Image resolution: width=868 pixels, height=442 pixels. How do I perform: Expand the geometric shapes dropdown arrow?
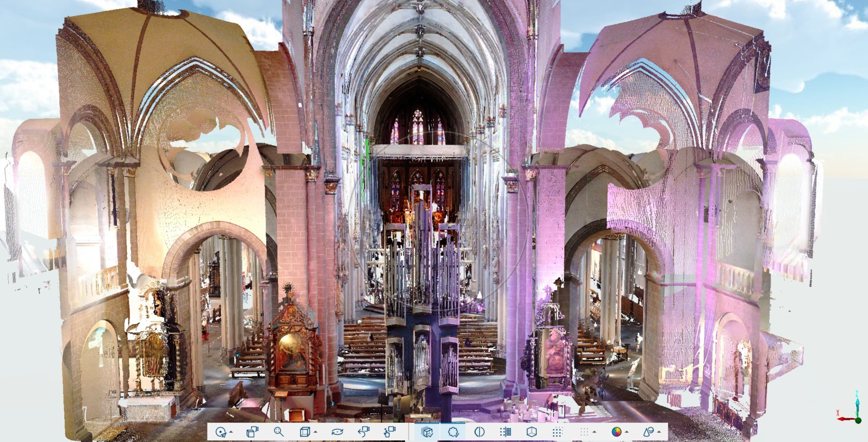pos(659,432)
